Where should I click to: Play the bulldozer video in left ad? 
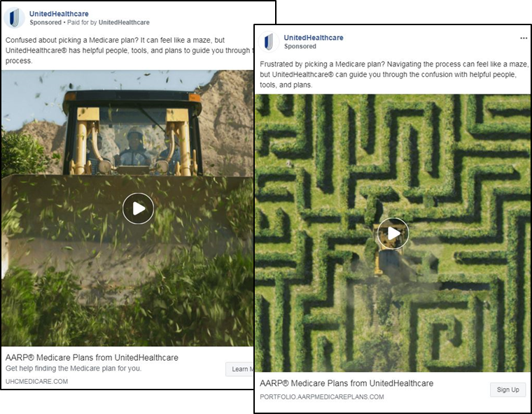[x=138, y=208]
